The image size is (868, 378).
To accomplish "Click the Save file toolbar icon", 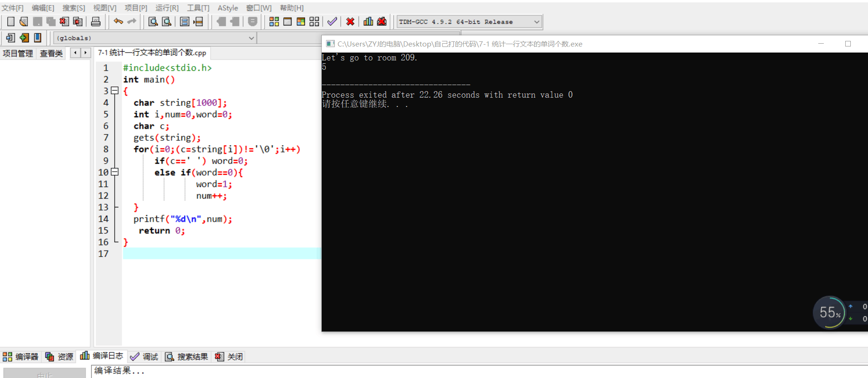I will pyautogui.click(x=38, y=21).
